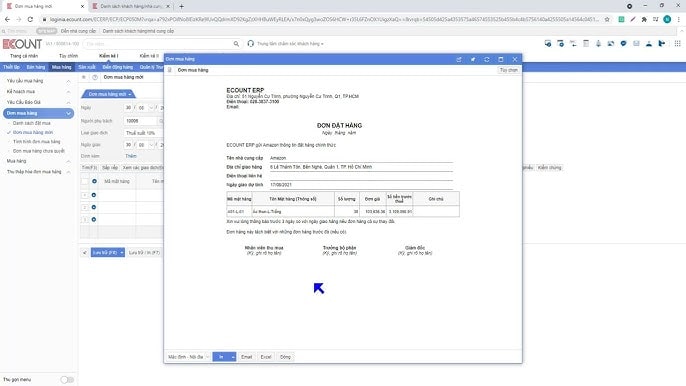Image resolution: width=686 pixels, height=386 pixels.
Task: Click the browser back arrow
Action: [x=7, y=19]
